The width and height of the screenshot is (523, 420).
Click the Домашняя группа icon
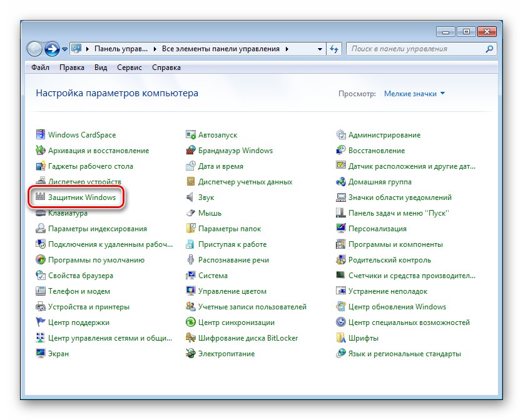[340, 182]
